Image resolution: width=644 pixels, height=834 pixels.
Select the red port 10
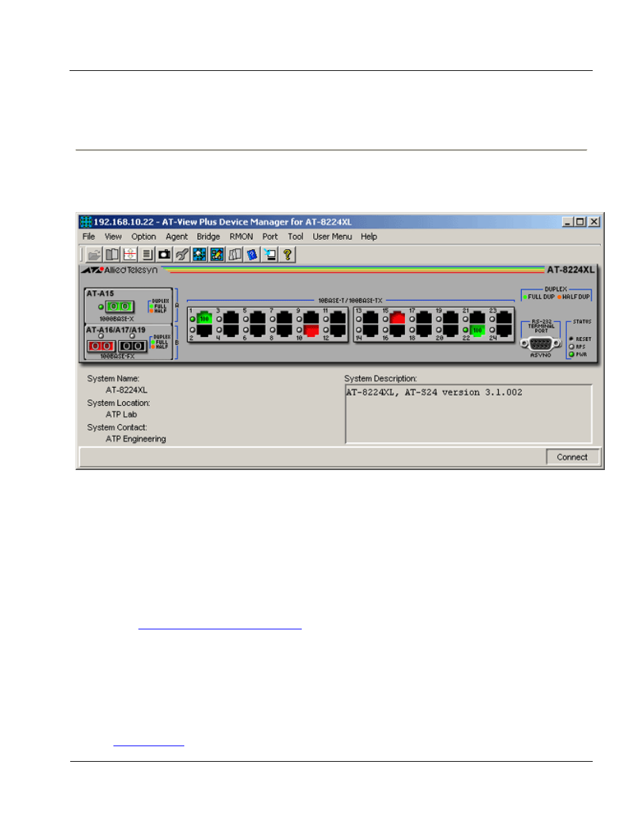(x=311, y=330)
